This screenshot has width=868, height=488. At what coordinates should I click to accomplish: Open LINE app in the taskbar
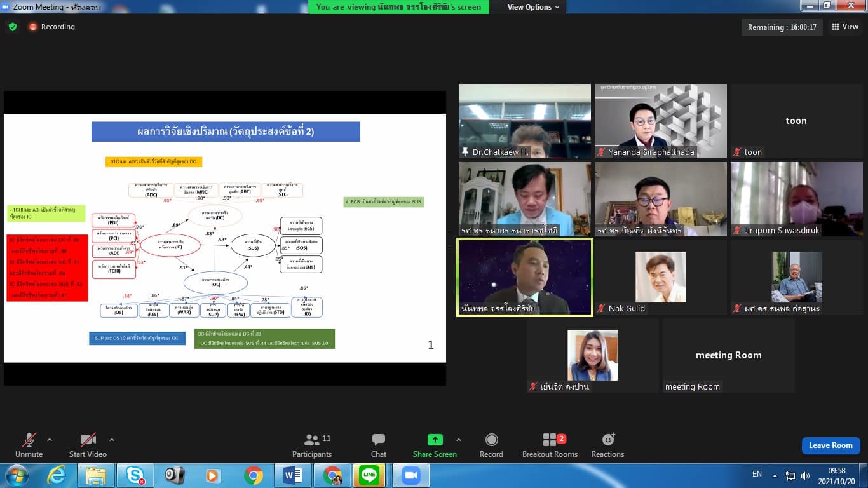pos(369,475)
